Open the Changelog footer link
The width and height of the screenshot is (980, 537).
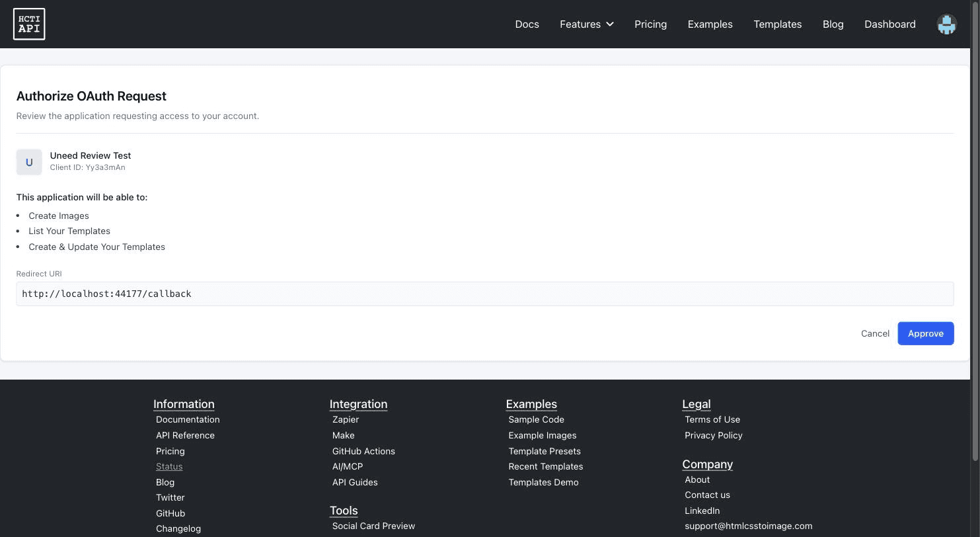(178, 528)
